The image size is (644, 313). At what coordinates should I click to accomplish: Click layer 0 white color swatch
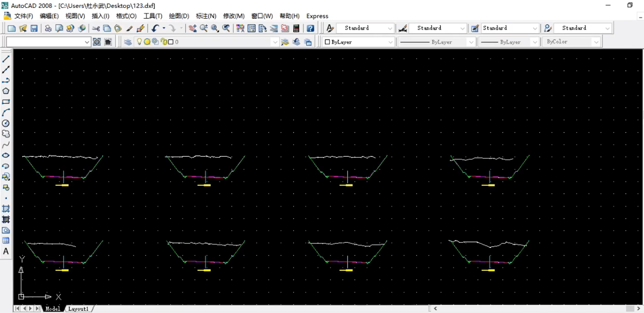[171, 42]
